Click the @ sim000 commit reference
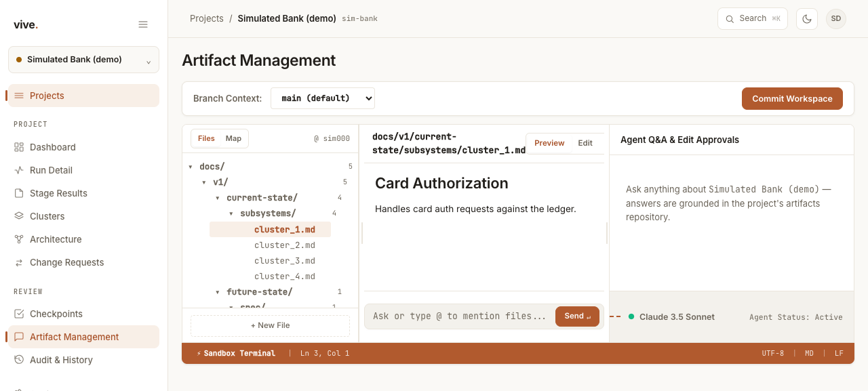This screenshot has width=868, height=391. pyautogui.click(x=332, y=138)
